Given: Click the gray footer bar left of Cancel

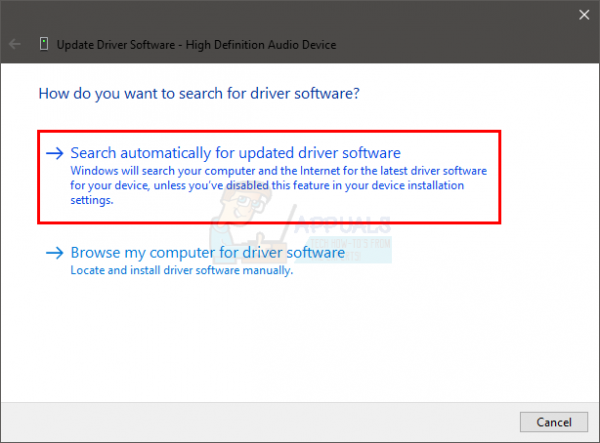Looking at the screenshot, I should pyautogui.click(x=260, y=422).
